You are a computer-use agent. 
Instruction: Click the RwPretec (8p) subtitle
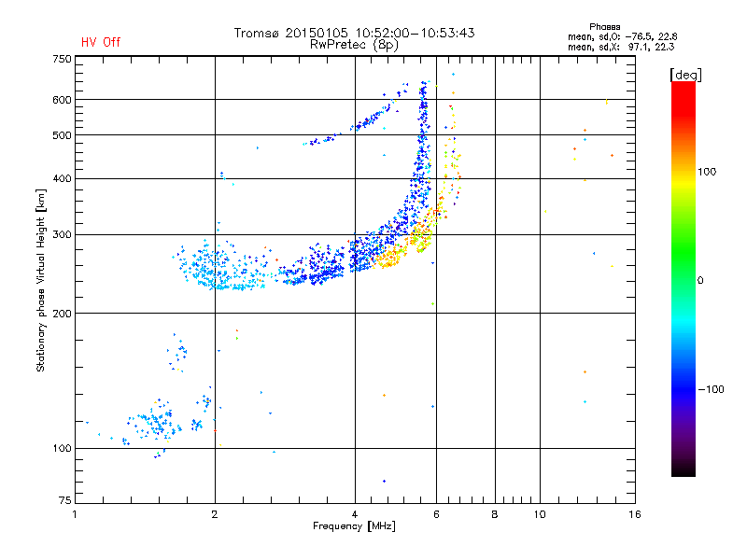[x=354, y=44]
